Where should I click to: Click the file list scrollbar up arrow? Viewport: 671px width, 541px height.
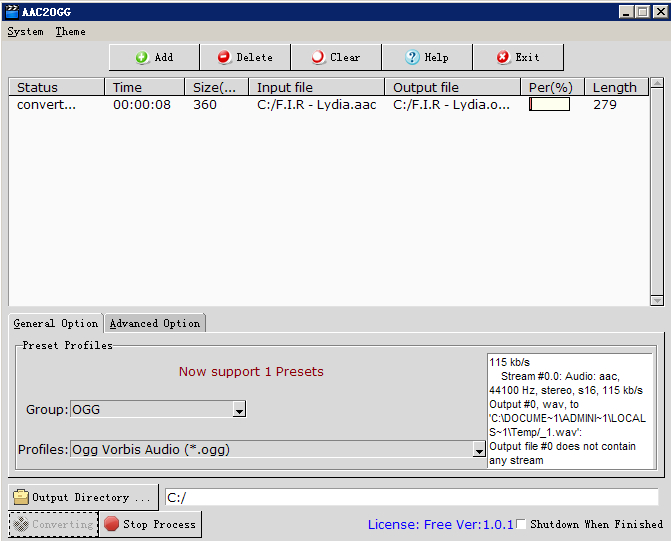point(656,83)
